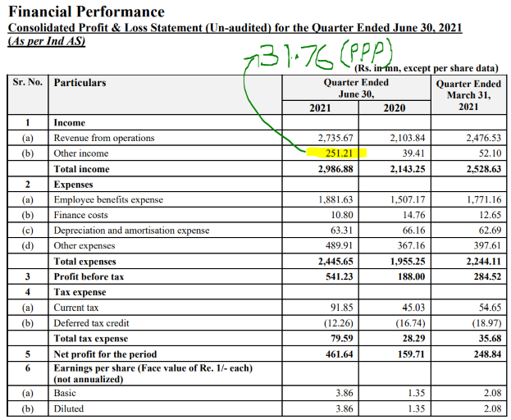Viewport: 511px width, 420px height.
Task: Click the 'Particulars' column header
Action: (x=80, y=83)
